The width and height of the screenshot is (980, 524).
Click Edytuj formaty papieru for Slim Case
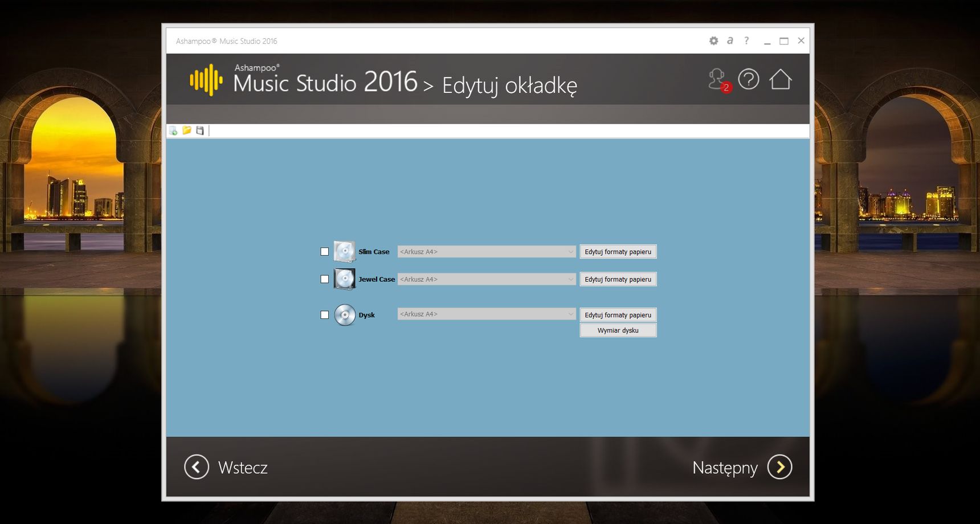[618, 252]
